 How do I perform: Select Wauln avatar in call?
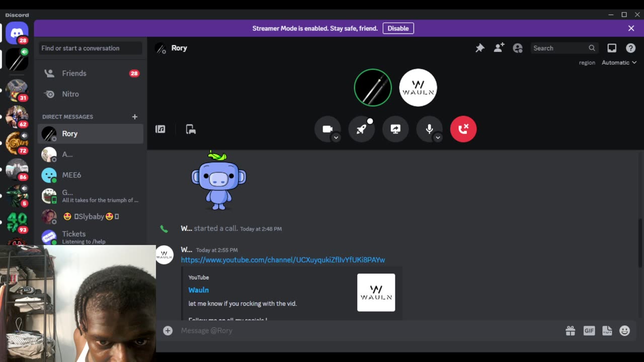click(418, 87)
